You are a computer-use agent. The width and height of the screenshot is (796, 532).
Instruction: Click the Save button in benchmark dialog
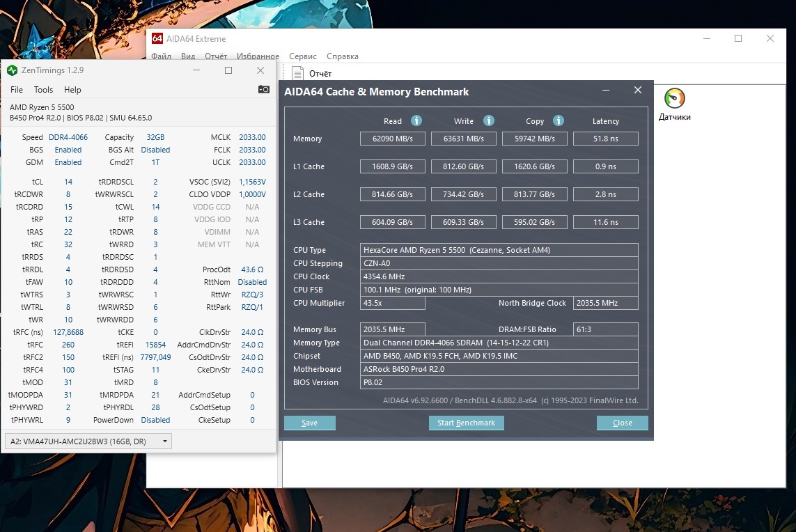click(x=310, y=423)
